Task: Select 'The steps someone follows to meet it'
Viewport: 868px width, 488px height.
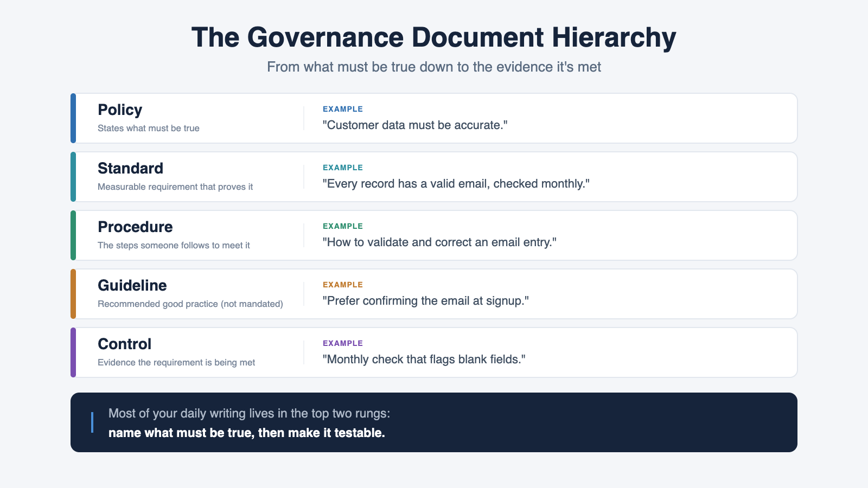Action: (174, 245)
